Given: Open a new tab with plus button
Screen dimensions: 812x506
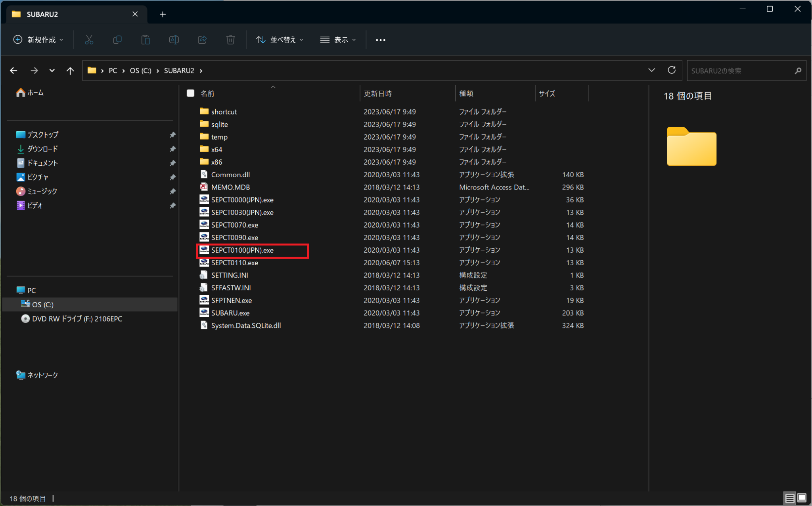Looking at the screenshot, I should click(163, 14).
